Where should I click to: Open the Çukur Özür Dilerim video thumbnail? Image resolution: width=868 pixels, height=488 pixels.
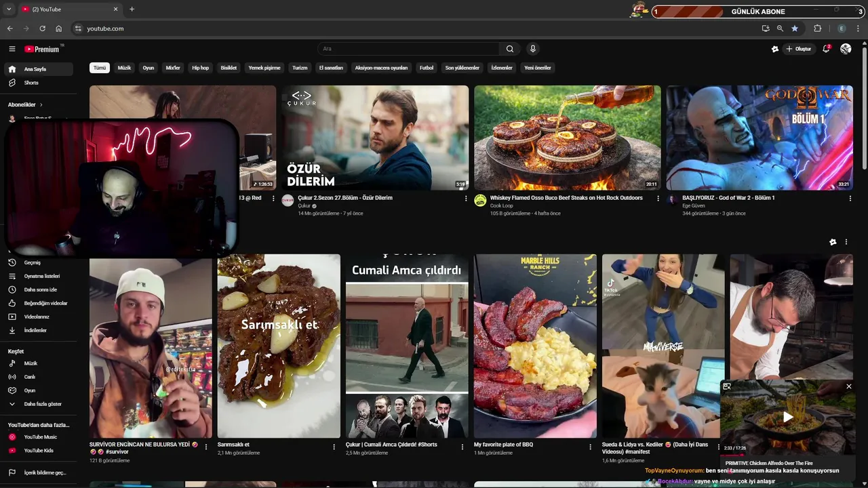(x=375, y=138)
